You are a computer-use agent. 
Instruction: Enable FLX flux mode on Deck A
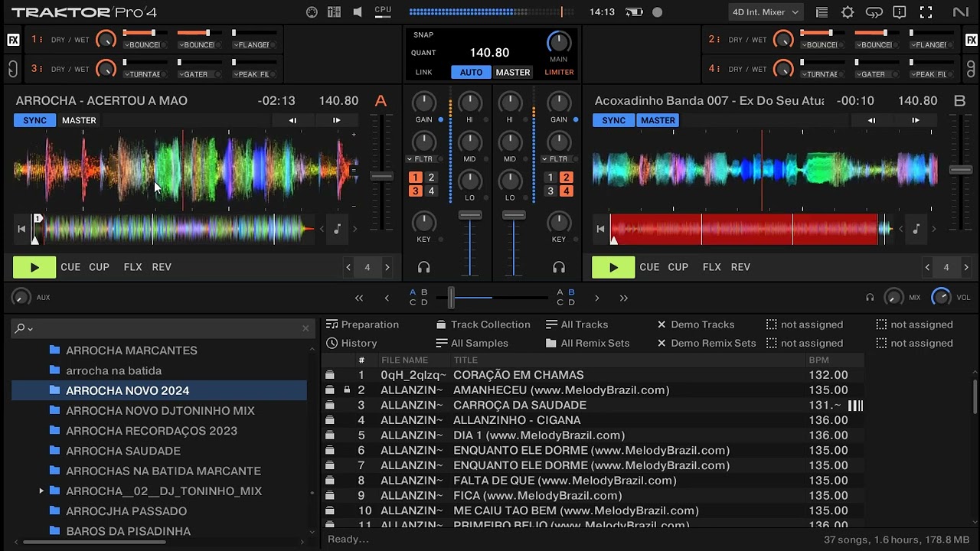(133, 267)
